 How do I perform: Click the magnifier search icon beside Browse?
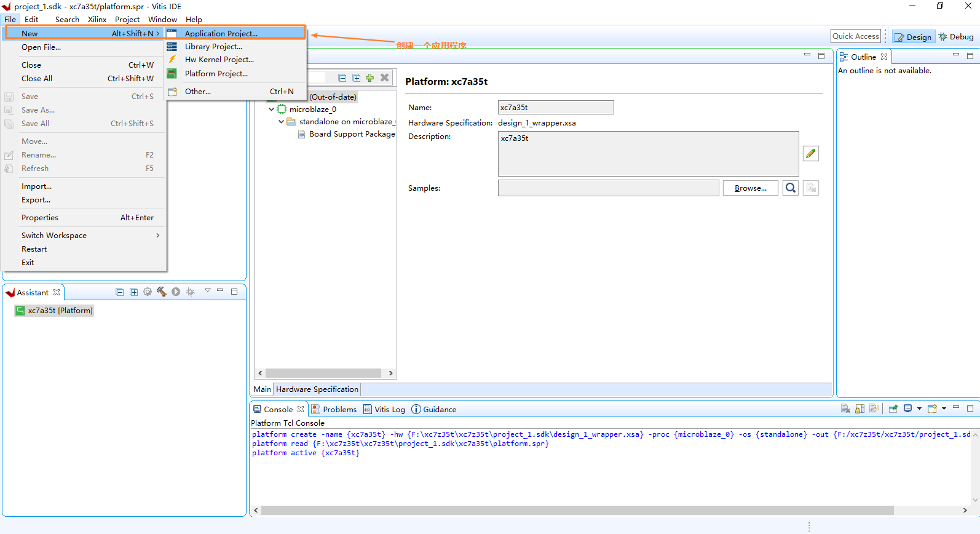(x=791, y=188)
